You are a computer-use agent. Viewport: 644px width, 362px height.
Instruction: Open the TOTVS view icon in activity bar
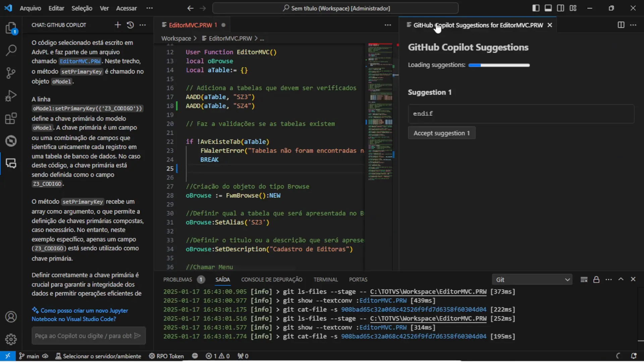click(x=11, y=141)
